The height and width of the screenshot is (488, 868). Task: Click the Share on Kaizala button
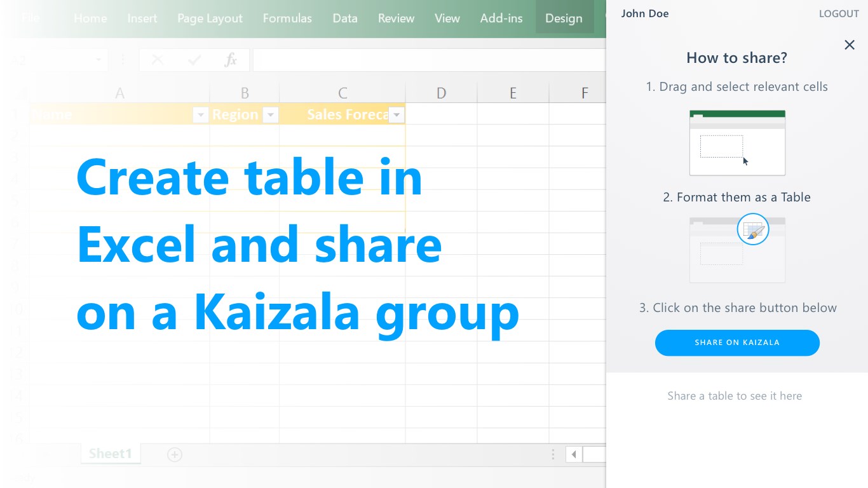tap(737, 342)
